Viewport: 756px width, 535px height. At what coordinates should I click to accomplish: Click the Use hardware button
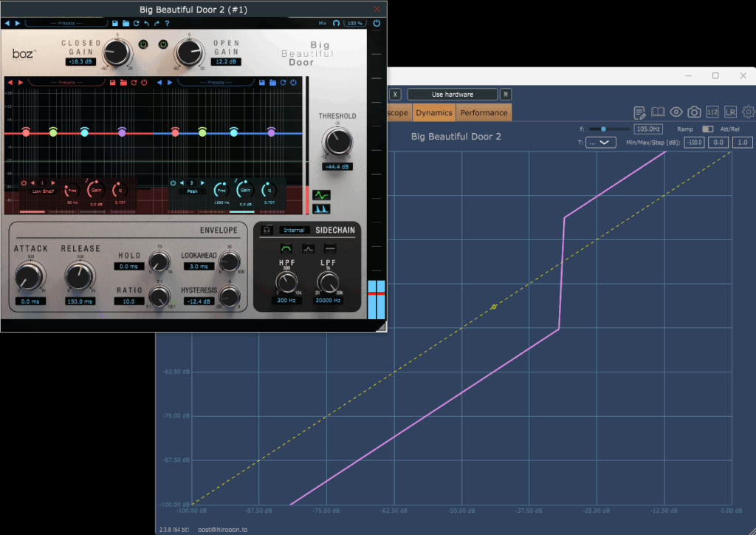[453, 95]
